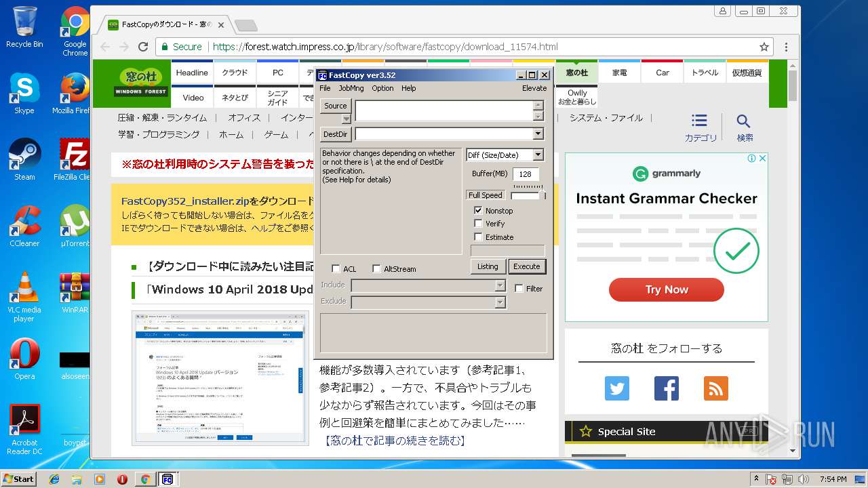Click the Source path text field
The height and width of the screenshot is (488, 868).
[445, 110]
